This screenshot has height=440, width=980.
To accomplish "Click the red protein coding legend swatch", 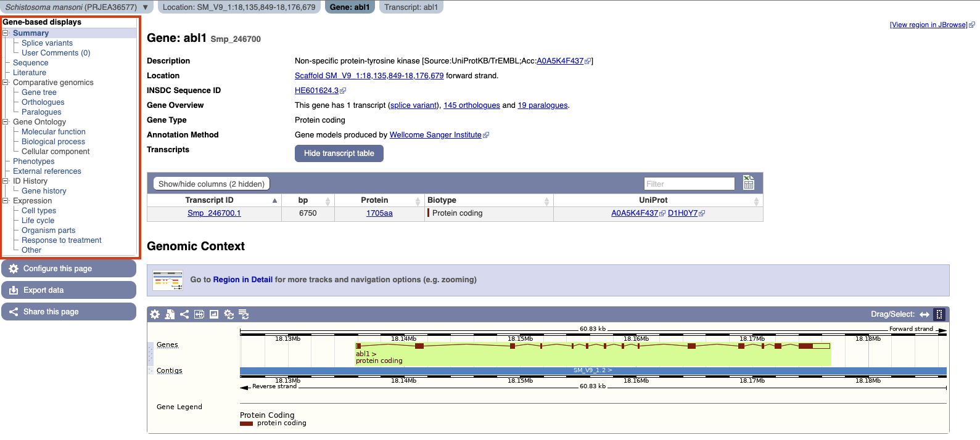I will (x=246, y=423).
